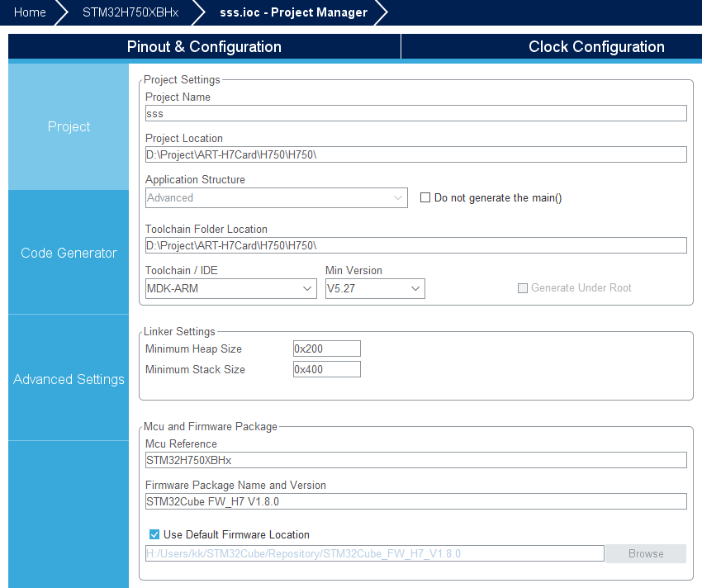Viewport: 702px width, 588px height.
Task: Open the STM32H750XBHx breadcrumb
Action: pyautogui.click(x=130, y=12)
